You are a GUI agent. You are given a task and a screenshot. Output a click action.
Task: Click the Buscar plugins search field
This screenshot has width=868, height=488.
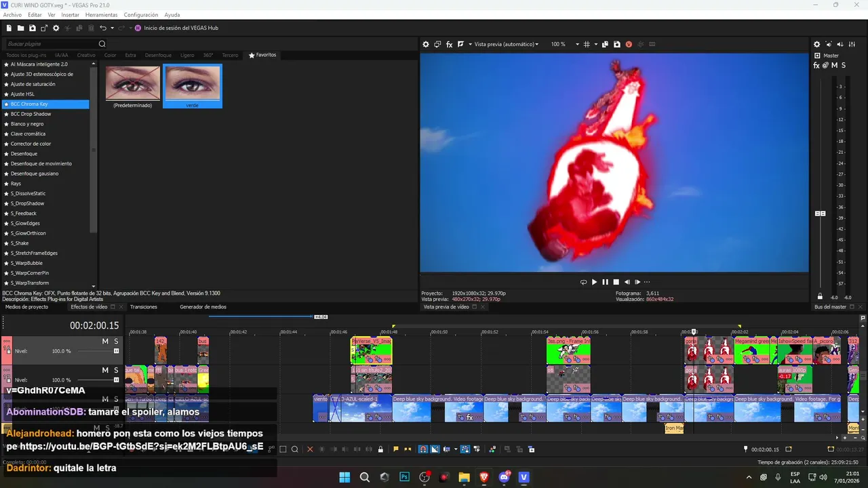51,44
